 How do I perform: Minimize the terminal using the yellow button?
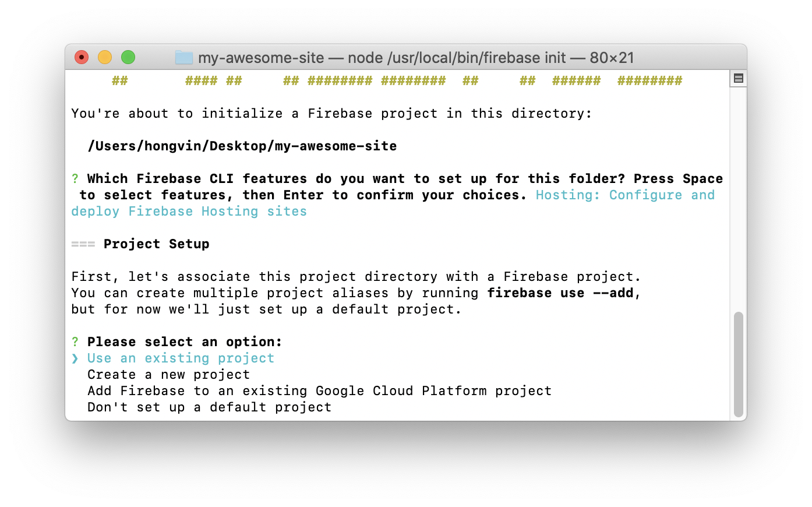click(105, 57)
